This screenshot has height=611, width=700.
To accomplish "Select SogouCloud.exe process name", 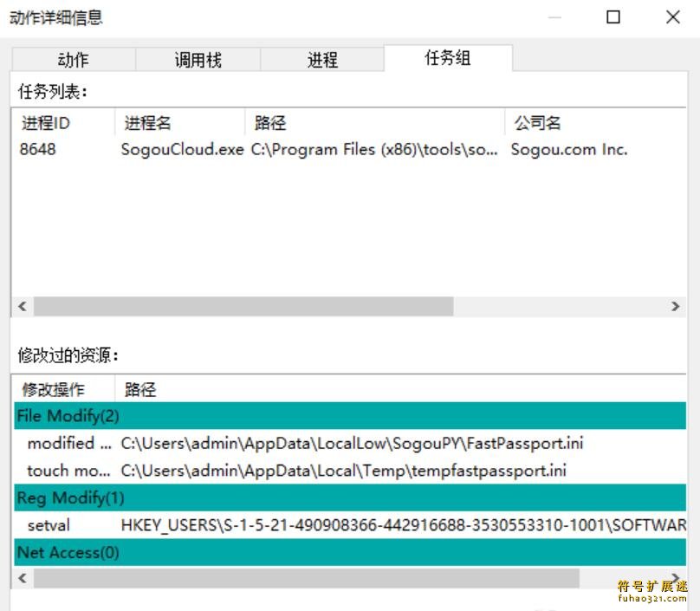I will tap(182, 149).
